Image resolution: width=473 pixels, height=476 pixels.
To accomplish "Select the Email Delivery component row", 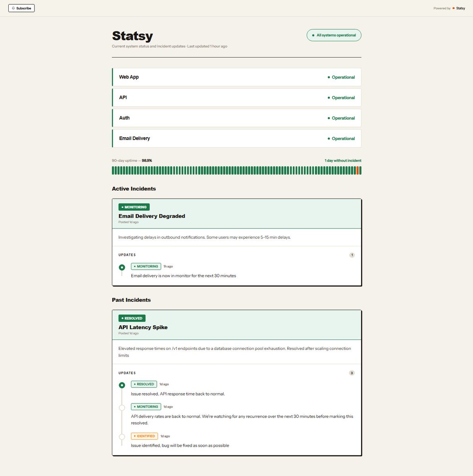I will [x=236, y=138].
